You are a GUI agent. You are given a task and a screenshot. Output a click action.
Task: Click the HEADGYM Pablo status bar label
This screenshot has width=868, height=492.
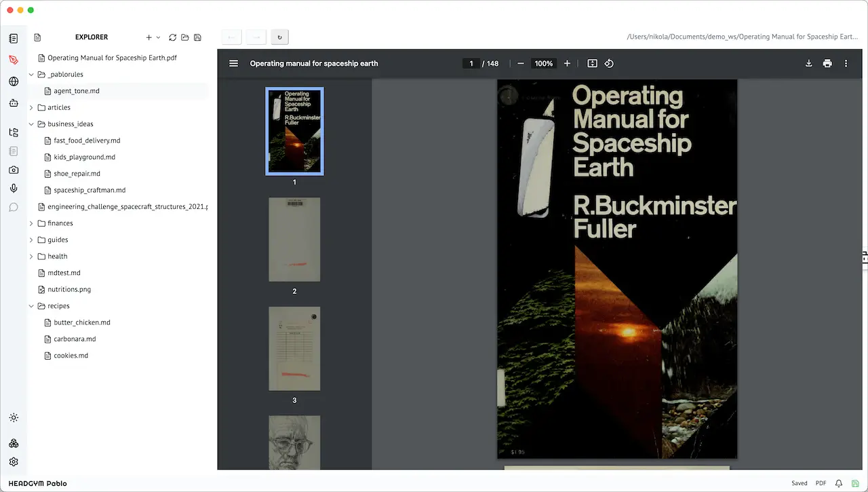click(37, 483)
